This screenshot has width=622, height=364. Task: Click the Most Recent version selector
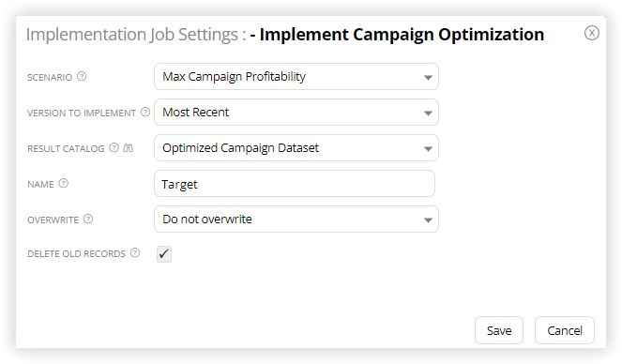click(296, 113)
